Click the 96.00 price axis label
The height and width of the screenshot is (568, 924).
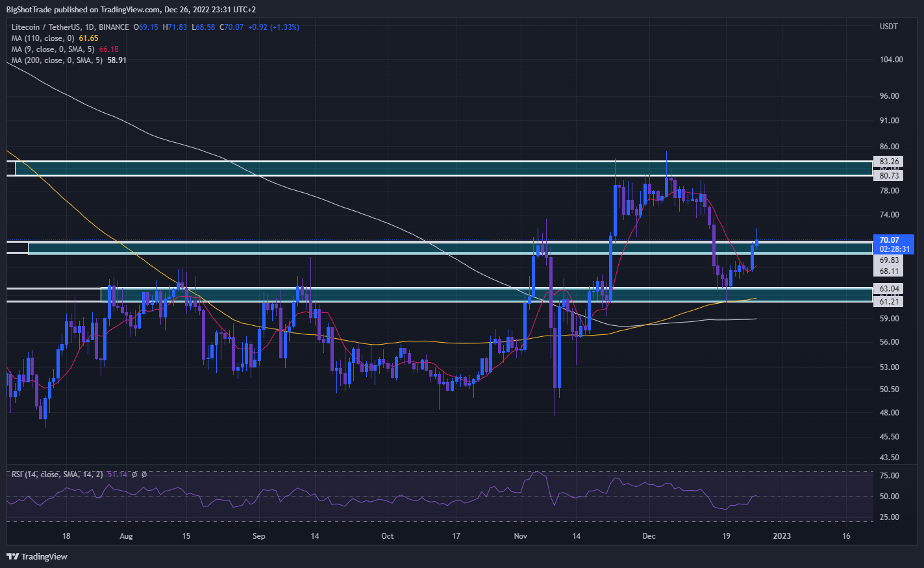pyautogui.click(x=889, y=96)
